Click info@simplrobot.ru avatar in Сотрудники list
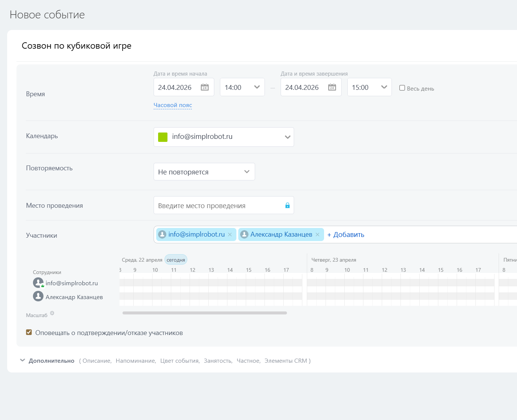The height and width of the screenshot is (420, 517). pyautogui.click(x=38, y=283)
